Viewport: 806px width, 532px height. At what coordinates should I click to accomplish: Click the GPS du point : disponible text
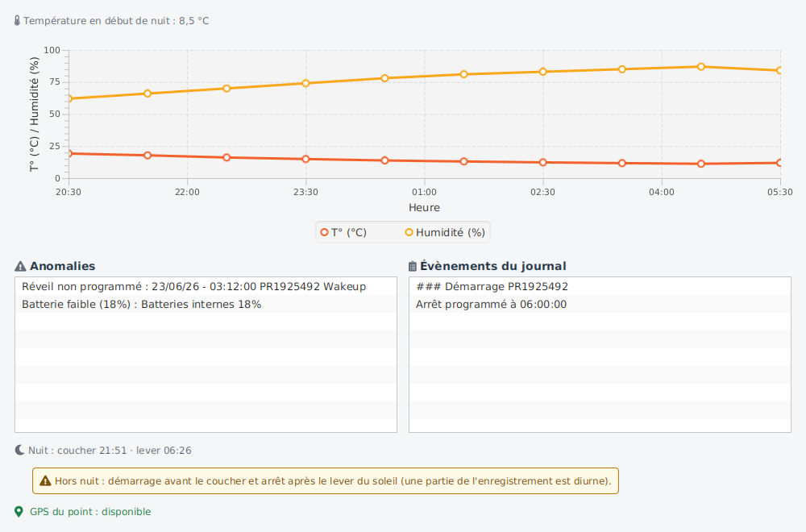(x=90, y=512)
